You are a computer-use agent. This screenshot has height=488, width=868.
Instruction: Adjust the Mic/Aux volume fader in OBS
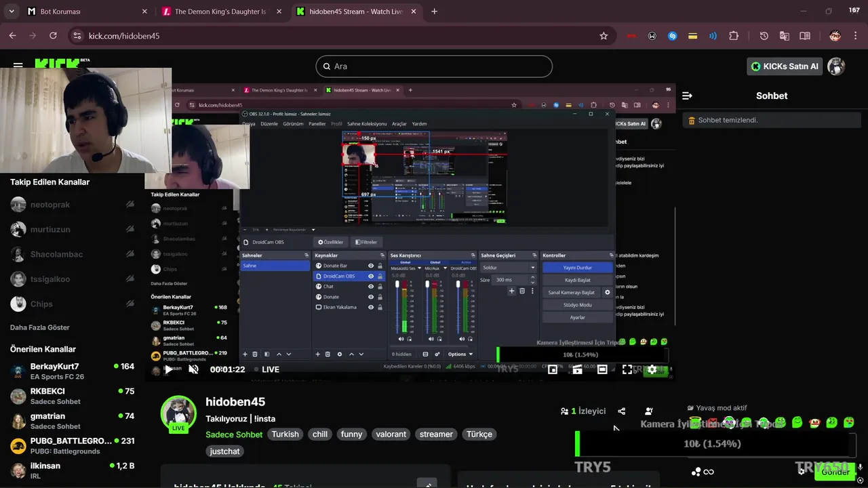pos(427,285)
